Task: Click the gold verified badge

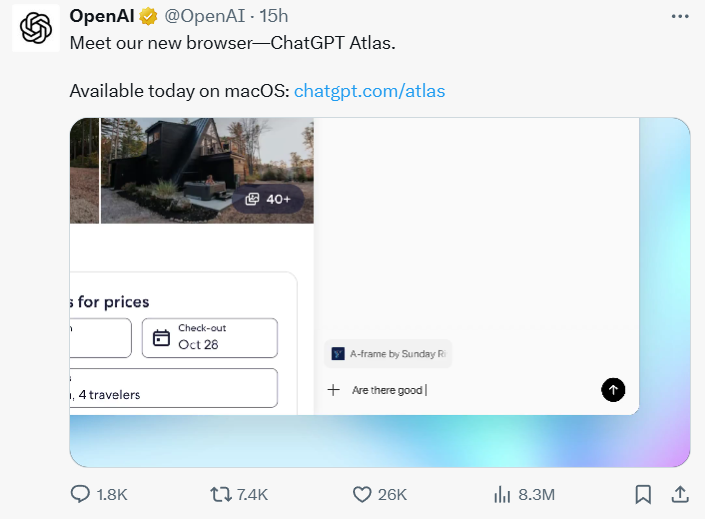Action: tap(148, 16)
